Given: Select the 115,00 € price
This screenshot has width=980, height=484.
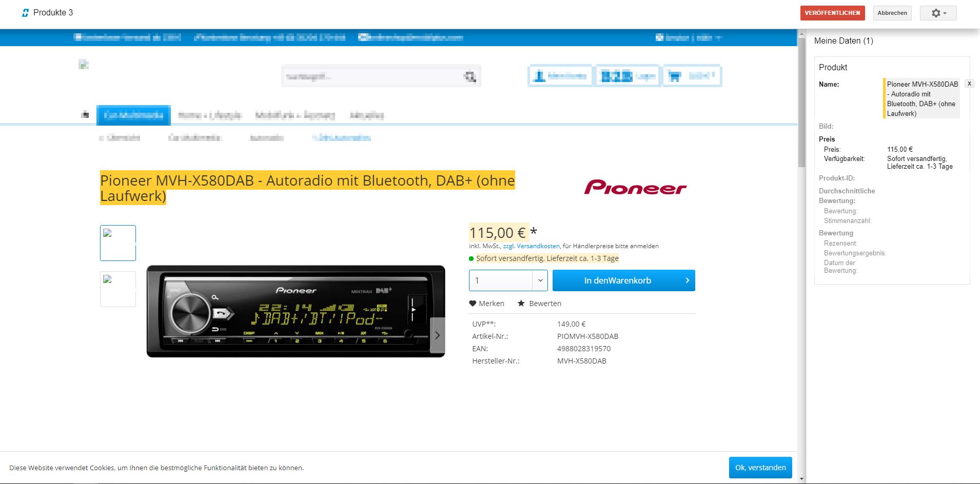Looking at the screenshot, I should (498, 233).
